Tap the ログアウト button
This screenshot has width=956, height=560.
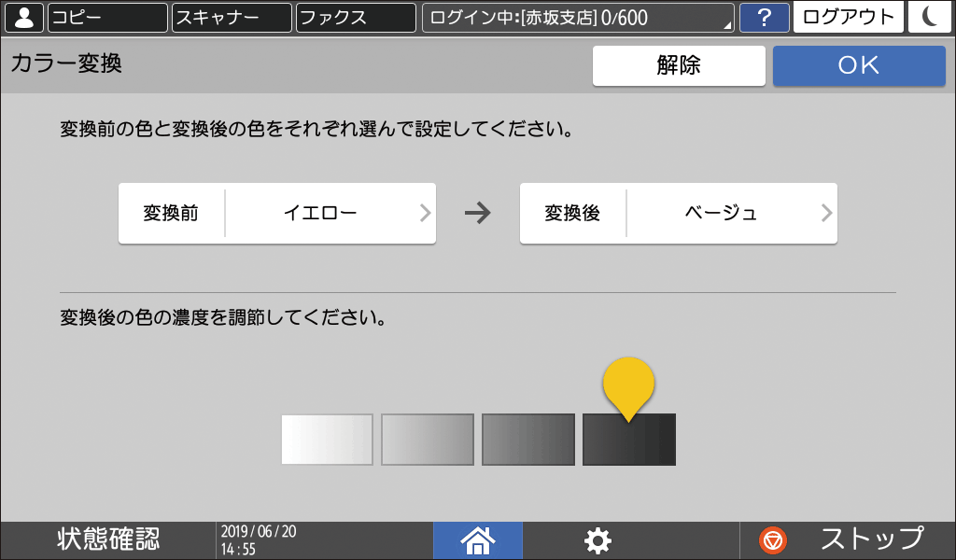coord(847,17)
